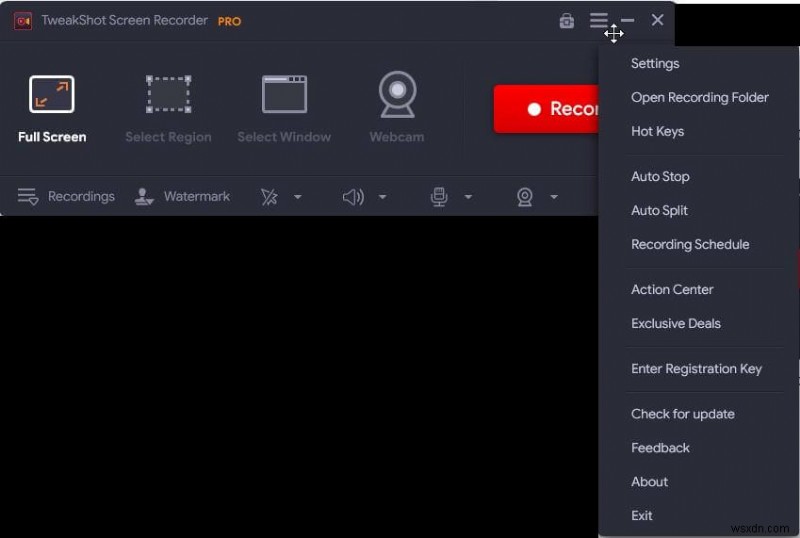This screenshot has height=538, width=800.
Task: Click the hamburger menu icon
Action: tap(599, 20)
